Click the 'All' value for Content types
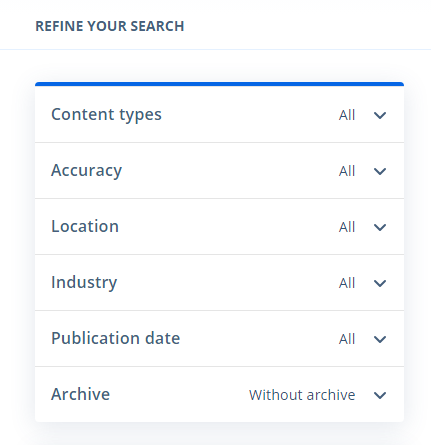The height and width of the screenshot is (445, 431). [347, 115]
